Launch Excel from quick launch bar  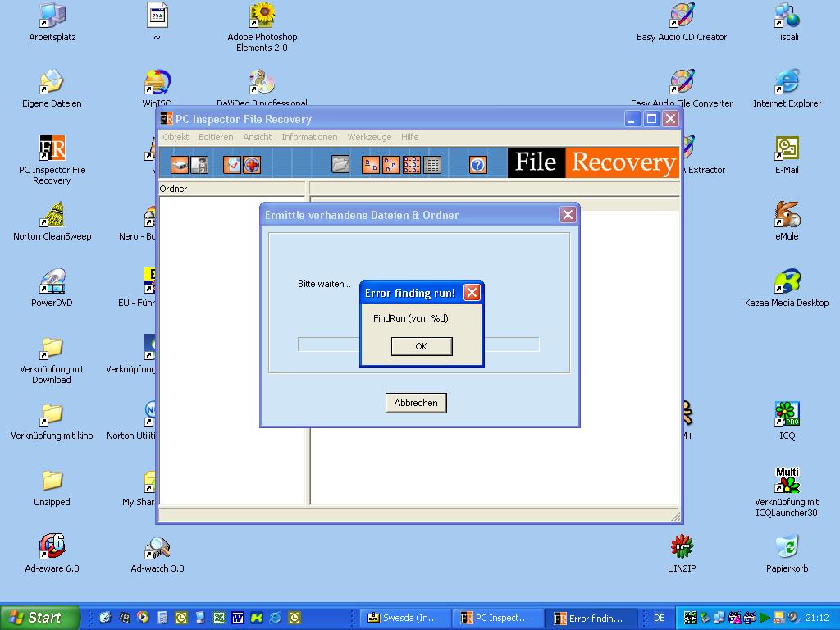[218, 618]
